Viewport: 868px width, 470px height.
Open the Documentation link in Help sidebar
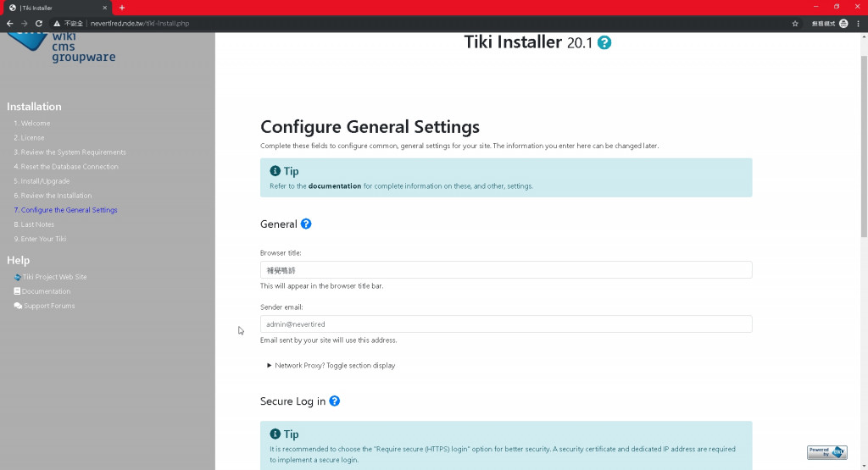[x=47, y=291]
